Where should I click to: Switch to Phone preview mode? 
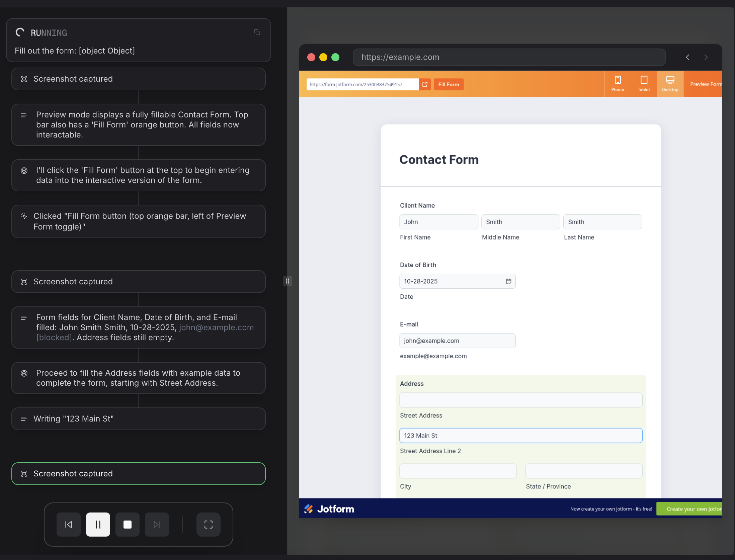[617, 84]
